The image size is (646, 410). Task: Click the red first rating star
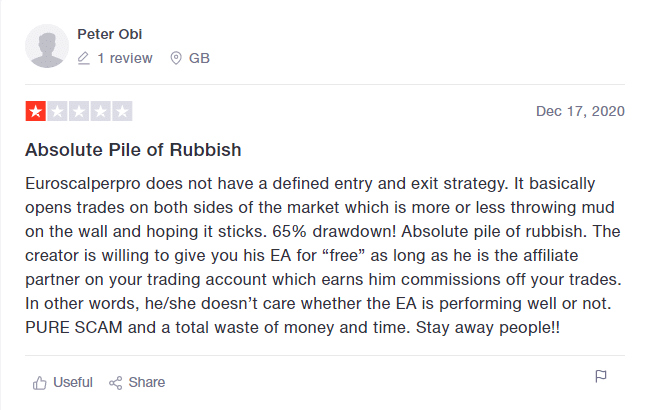coord(35,111)
